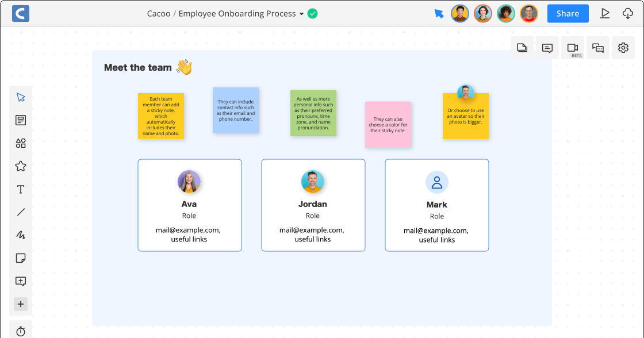644x338 pixels.
Task: Select the Text tool
Action: (21, 189)
